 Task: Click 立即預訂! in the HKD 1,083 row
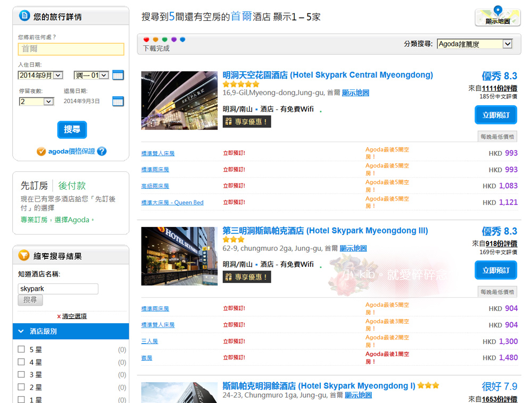234,186
